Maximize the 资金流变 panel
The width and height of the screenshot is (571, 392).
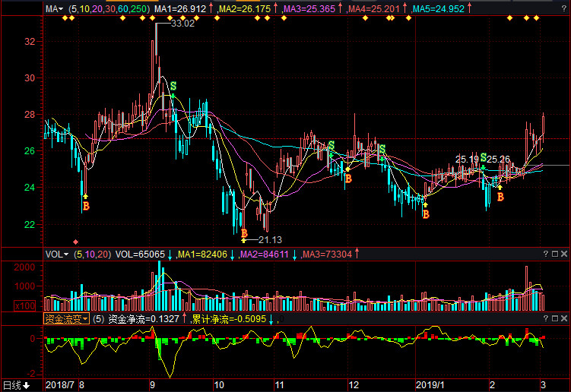coord(555,318)
